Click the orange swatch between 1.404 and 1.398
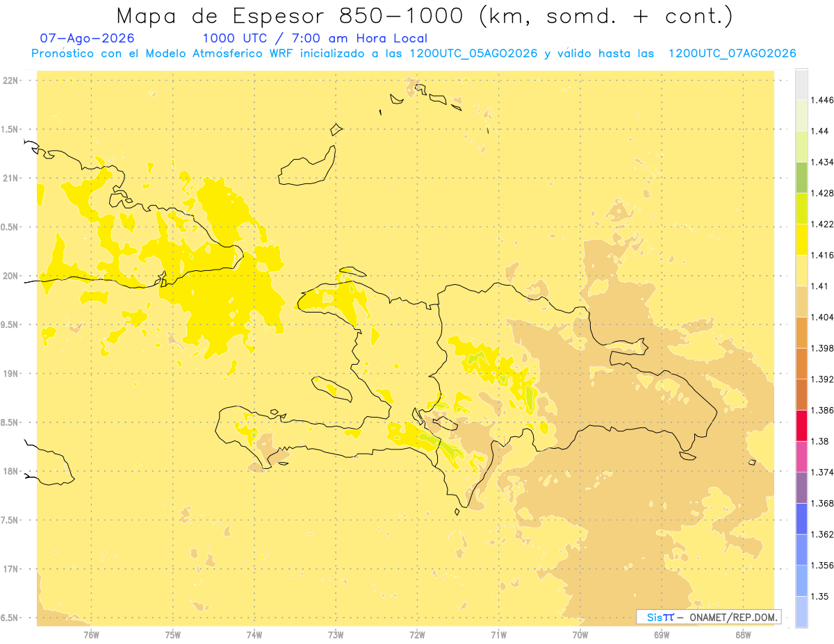The width and height of the screenshot is (834, 644). point(801,333)
